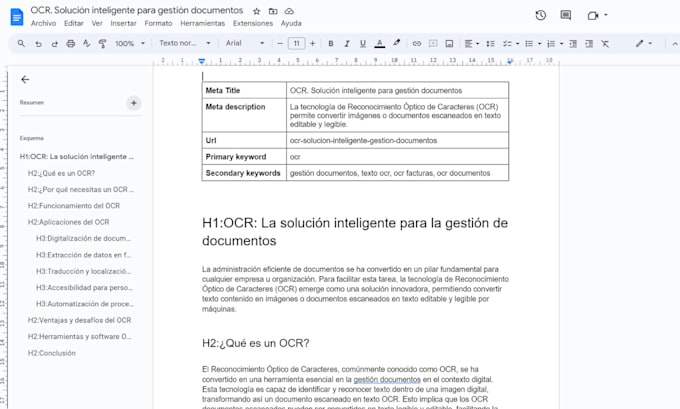Increase font size with plus
Image resolution: width=680 pixels, height=409 pixels.
click(x=313, y=43)
